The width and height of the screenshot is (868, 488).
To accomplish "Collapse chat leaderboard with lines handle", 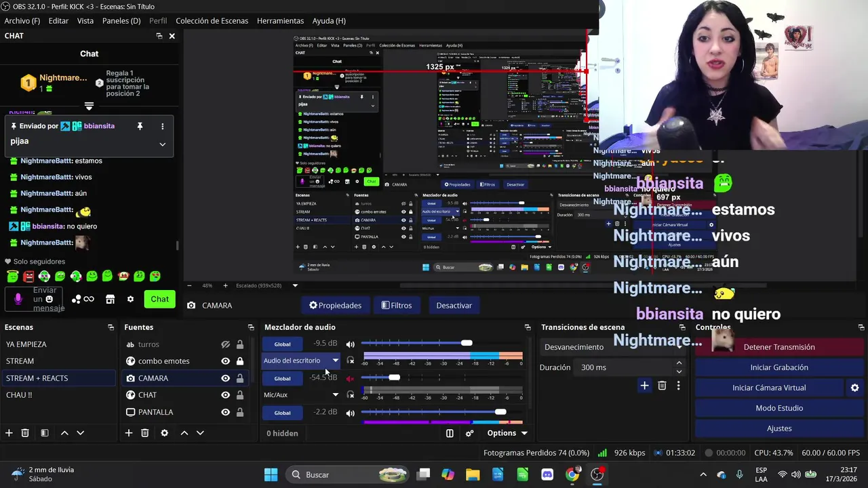I will tap(89, 106).
